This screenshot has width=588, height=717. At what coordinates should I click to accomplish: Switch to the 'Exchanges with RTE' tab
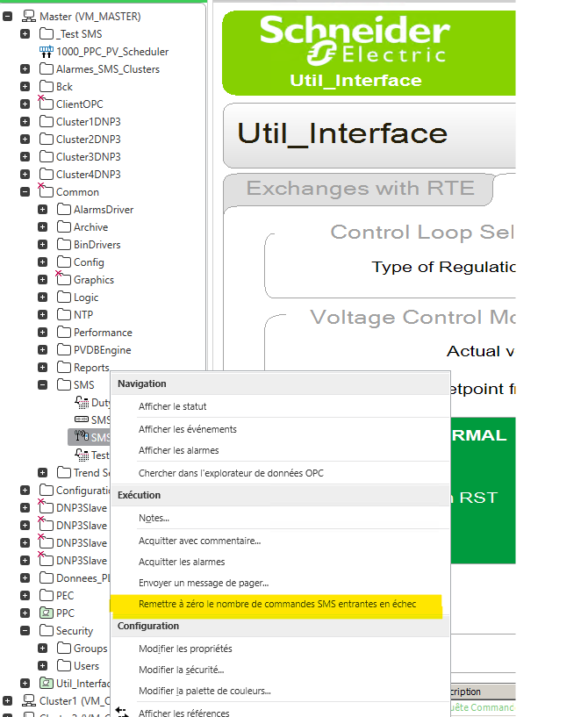pos(360,188)
